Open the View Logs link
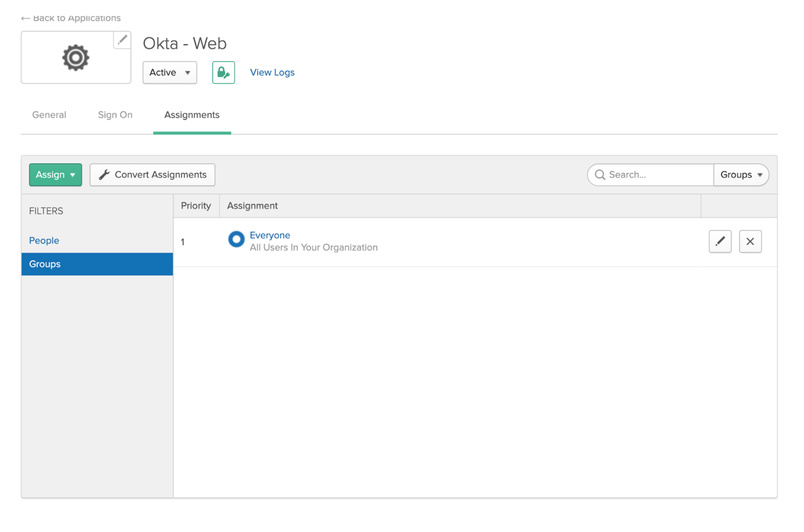Image resolution: width=804 pixels, height=532 pixels. 272,72
